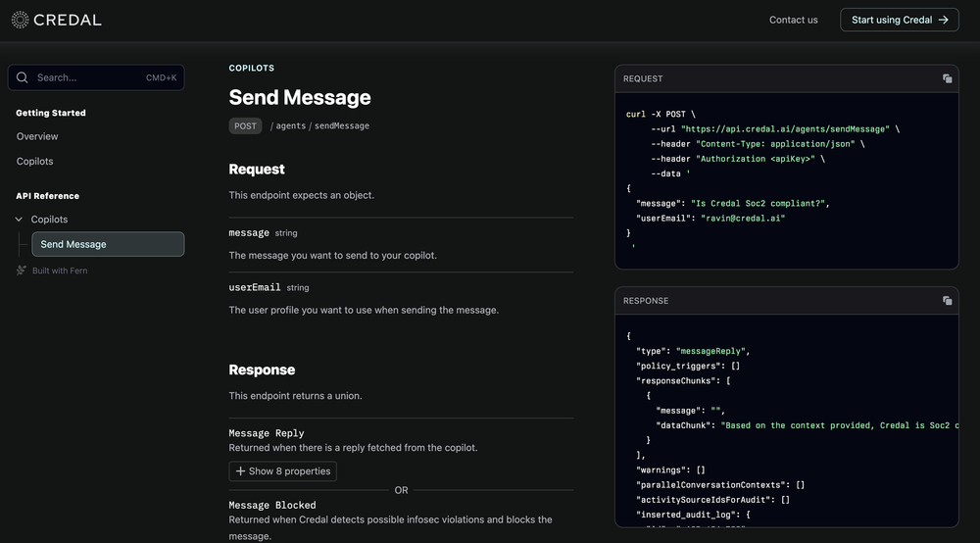
Task: Collapse the Copilots API Reference section
Action: (19, 220)
